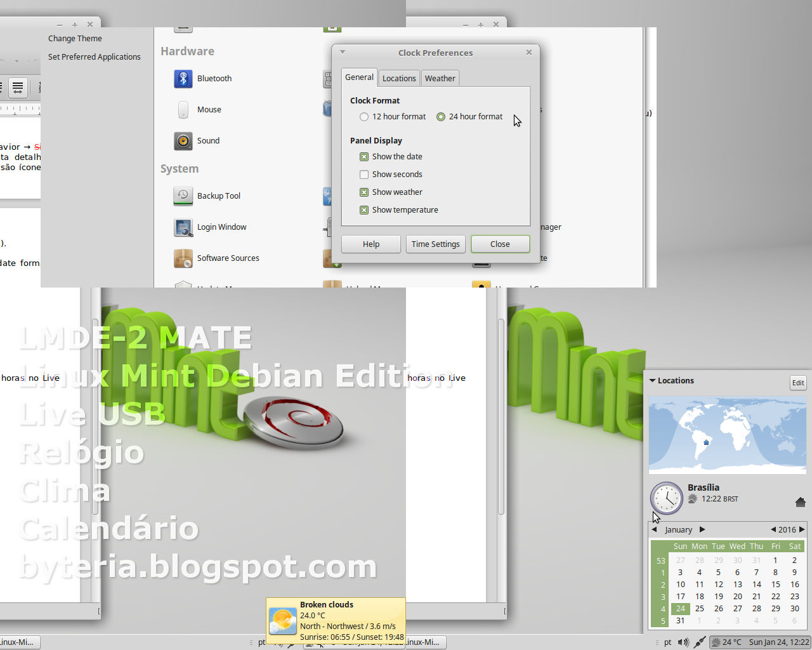812x650 pixels.
Task: Enable Show seconds
Action: tap(364, 174)
